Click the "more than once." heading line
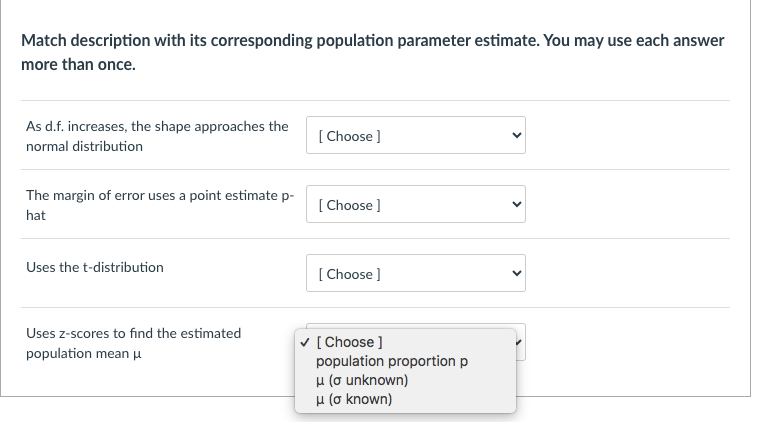This screenshot has width=762, height=422. point(77,64)
